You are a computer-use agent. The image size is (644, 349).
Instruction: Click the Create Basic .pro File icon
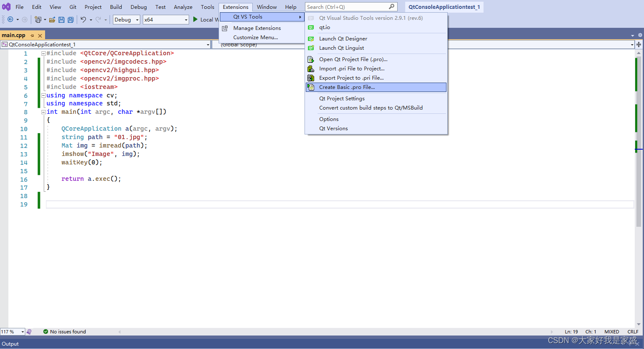[311, 87]
